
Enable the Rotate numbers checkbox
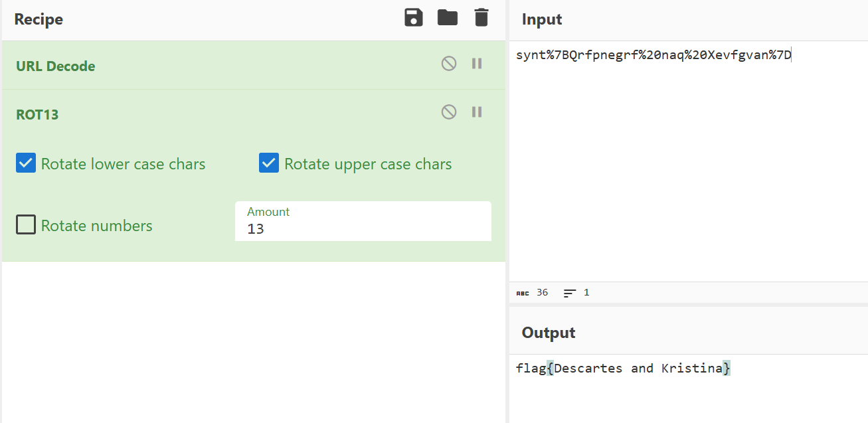click(26, 225)
